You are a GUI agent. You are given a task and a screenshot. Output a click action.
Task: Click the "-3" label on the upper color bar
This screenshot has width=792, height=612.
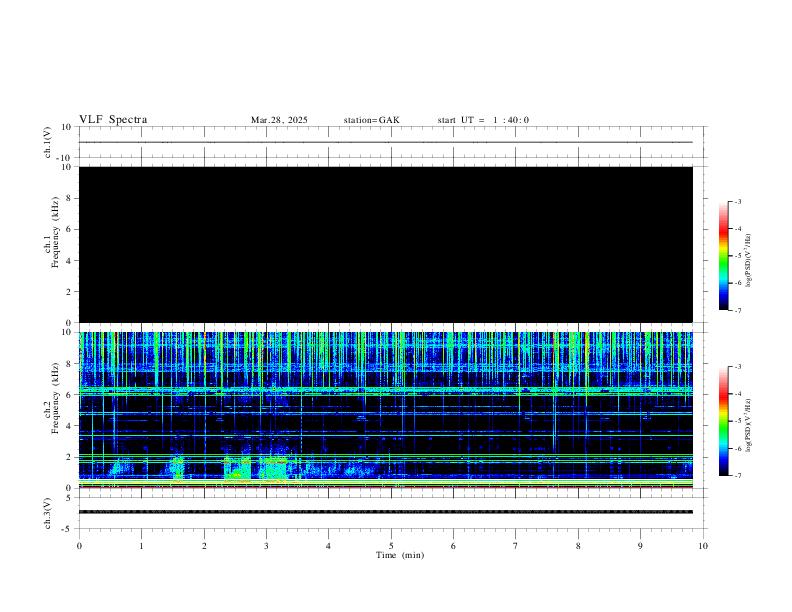click(x=738, y=201)
